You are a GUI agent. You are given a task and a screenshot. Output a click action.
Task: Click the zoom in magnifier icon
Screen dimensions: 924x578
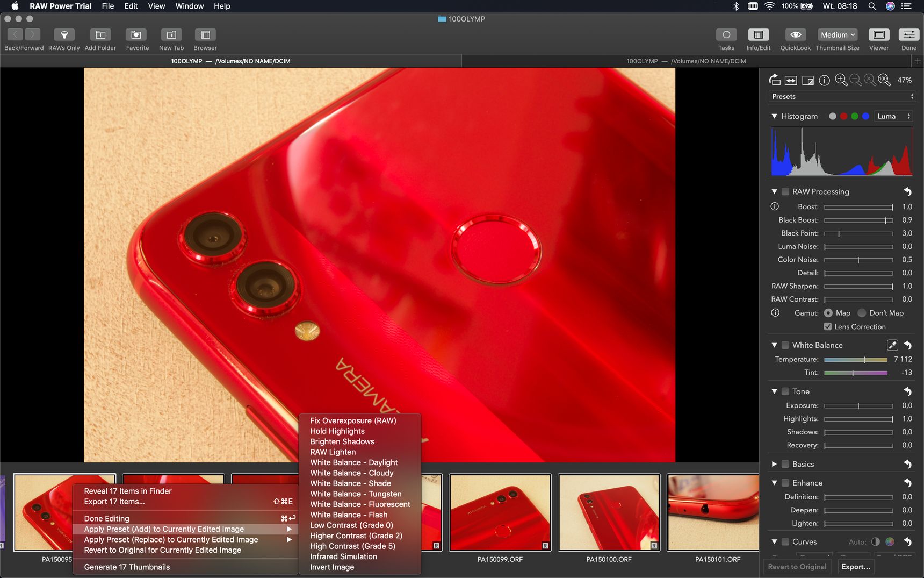[x=841, y=80]
